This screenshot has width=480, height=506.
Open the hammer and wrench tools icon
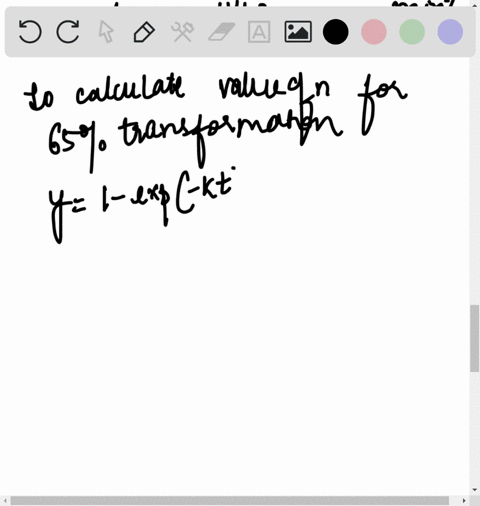click(x=182, y=32)
